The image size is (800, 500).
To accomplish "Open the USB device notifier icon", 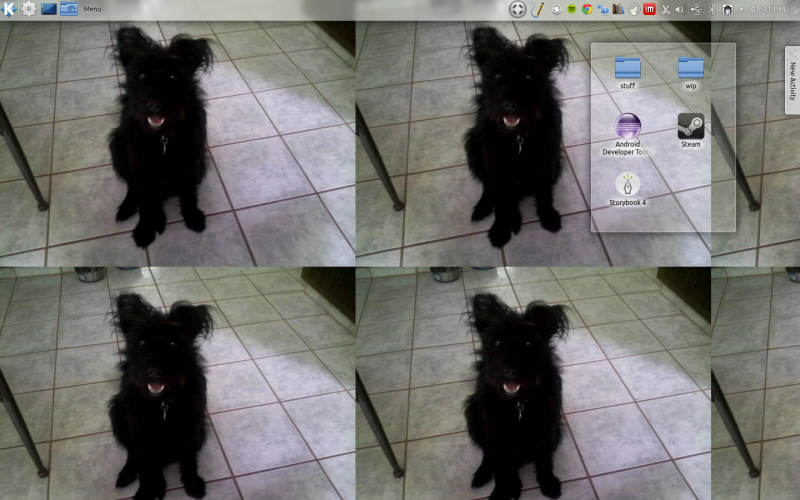I will click(x=696, y=9).
